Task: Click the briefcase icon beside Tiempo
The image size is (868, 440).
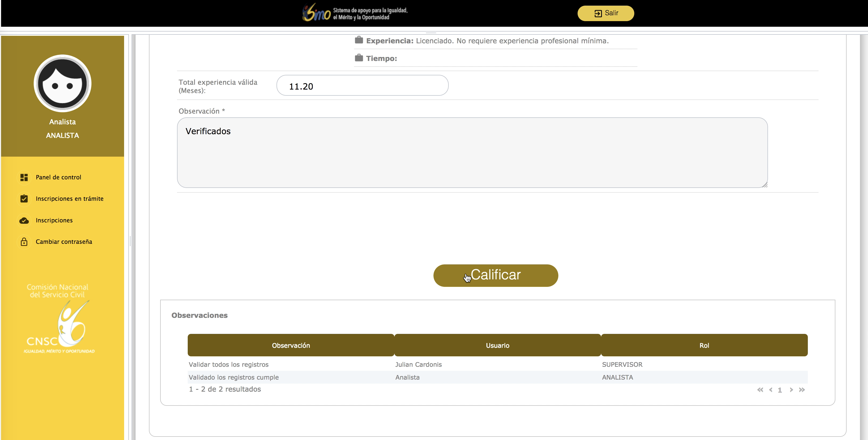Action: pyautogui.click(x=359, y=58)
